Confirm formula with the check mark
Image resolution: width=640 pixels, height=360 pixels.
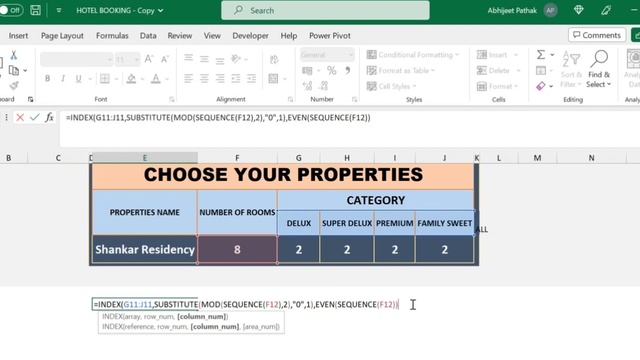(x=35, y=118)
